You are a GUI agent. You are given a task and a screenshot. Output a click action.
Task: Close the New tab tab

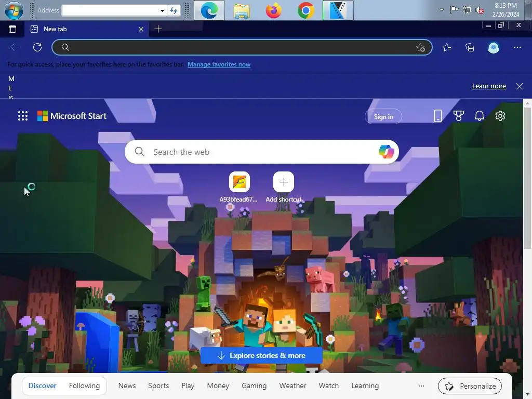tap(141, 30)
